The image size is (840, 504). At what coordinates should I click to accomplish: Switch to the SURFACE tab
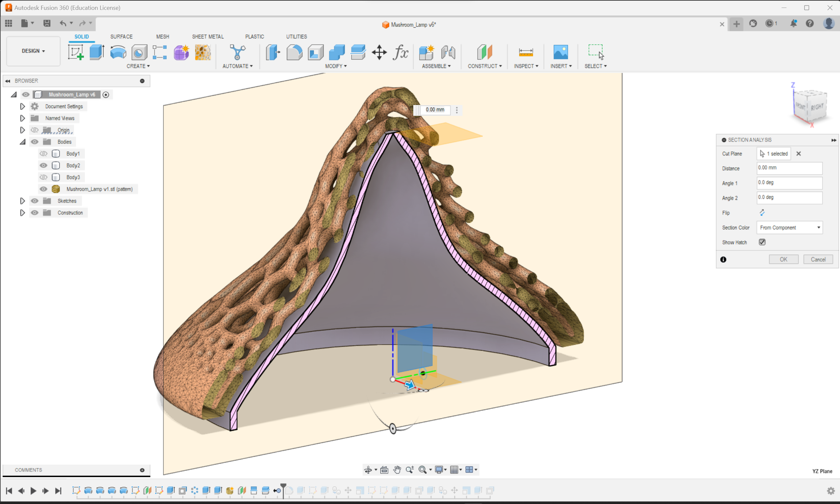pos(121,37)
